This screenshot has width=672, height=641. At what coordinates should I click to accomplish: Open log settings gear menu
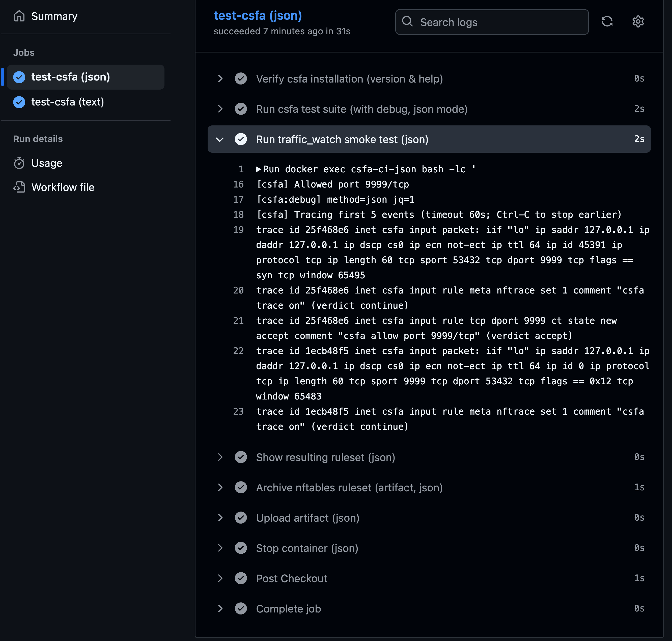point(638,21)
